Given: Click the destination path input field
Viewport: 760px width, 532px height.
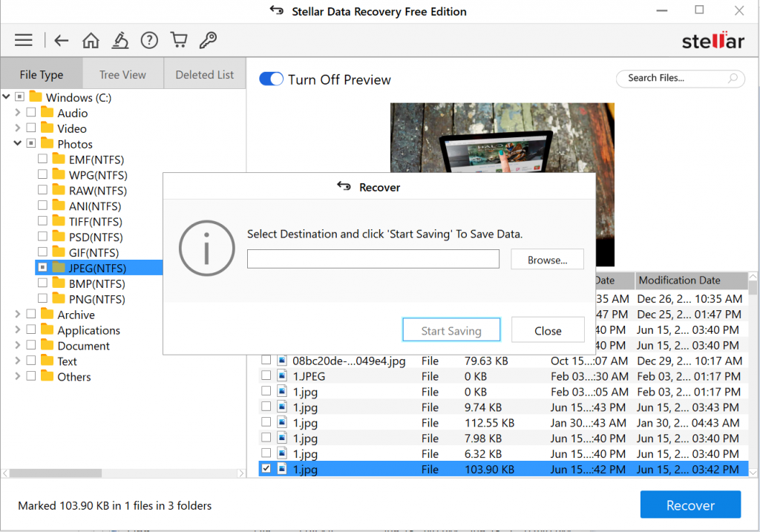Looking at the screenshot, I should [373, 259].
